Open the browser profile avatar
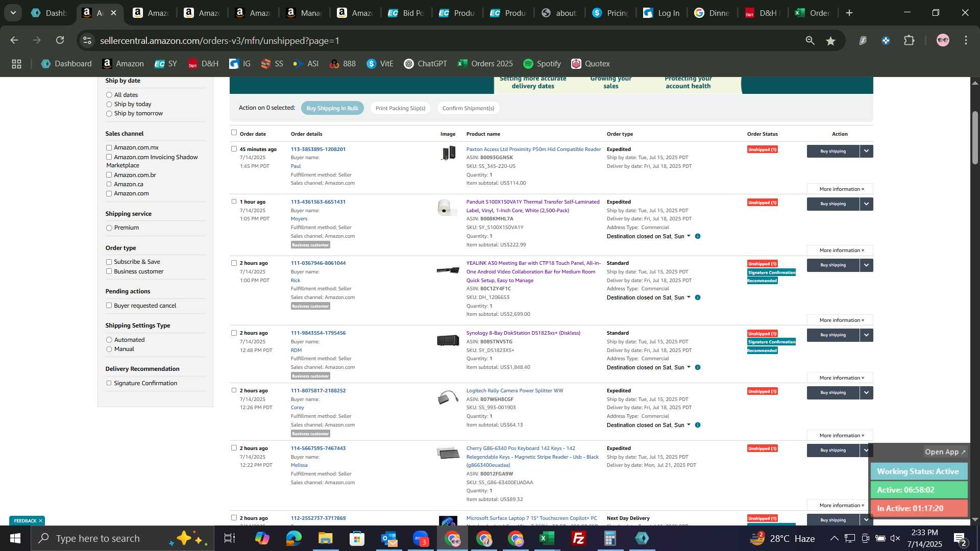Viewport: 980px width, 551px height. (x=943, y=41)
